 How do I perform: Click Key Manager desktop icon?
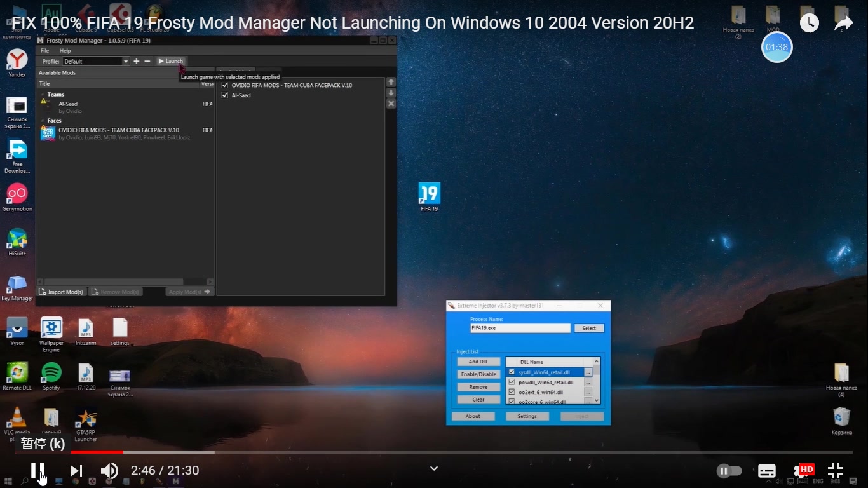(x=17, y=288)
